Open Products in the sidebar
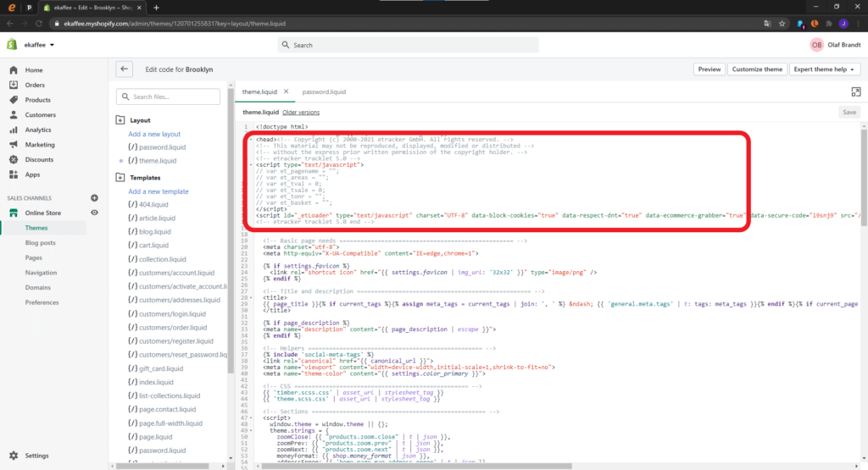 (x=37, y=100)
